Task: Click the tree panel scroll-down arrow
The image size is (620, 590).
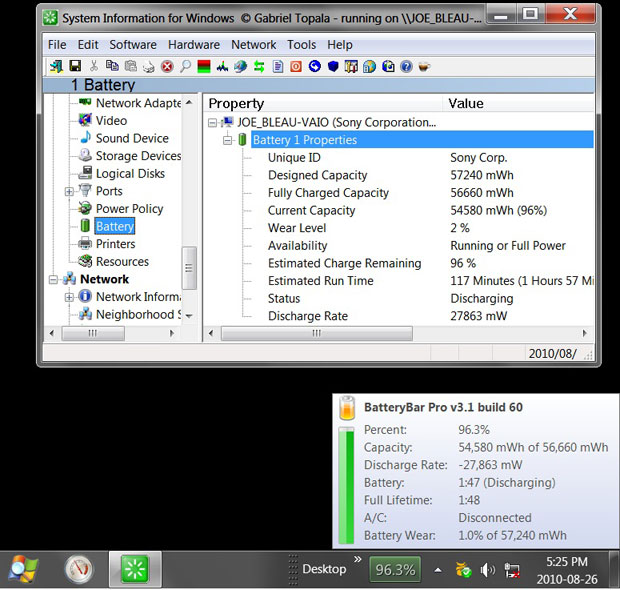Action: pos(189,316)
